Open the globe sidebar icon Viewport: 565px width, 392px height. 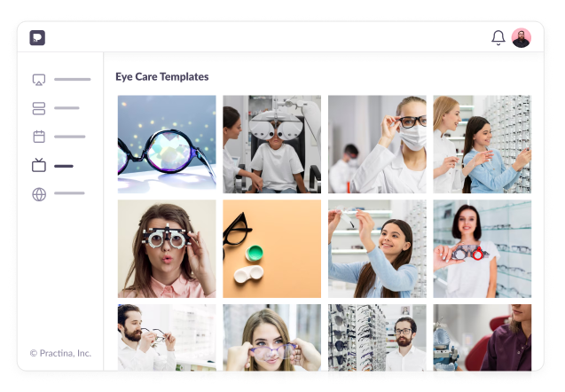pyautogui.click(x=39, y=193)
